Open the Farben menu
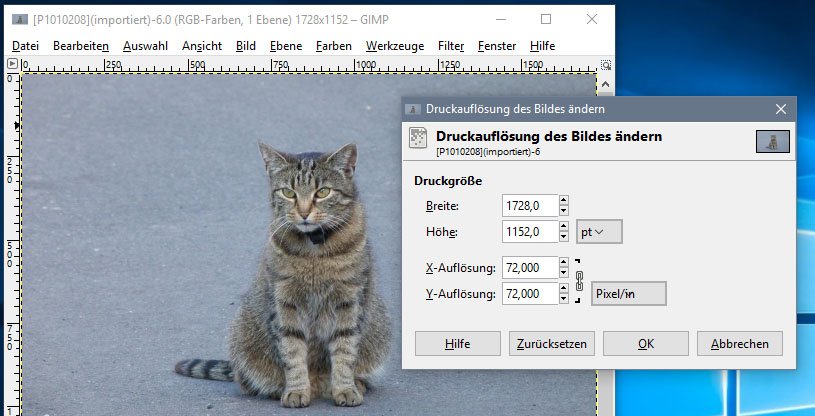Image resolution: width=815 pixels, height=416 pixels. click(334, 46)
